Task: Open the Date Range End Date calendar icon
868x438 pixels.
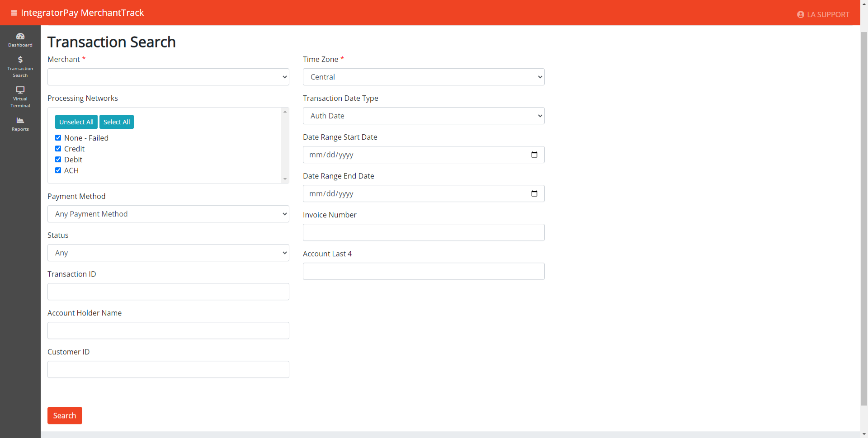Action: pyautogui.click(x=534, y=193)
